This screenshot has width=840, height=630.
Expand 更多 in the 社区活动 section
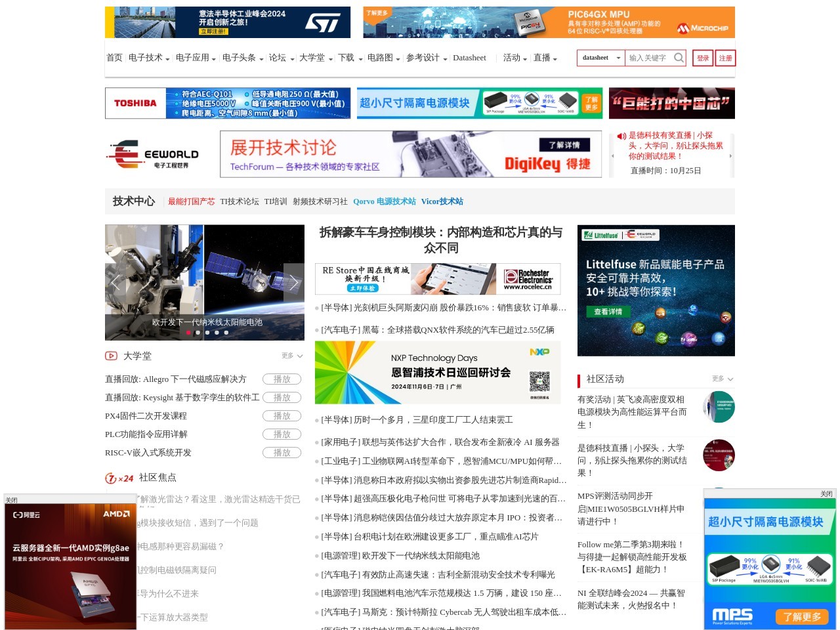click(722, 379)
